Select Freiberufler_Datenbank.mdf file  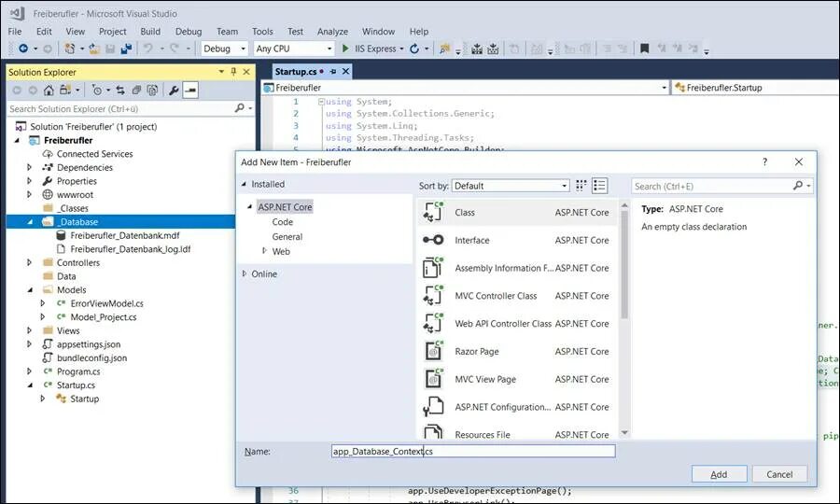click(x=125, y=235)
